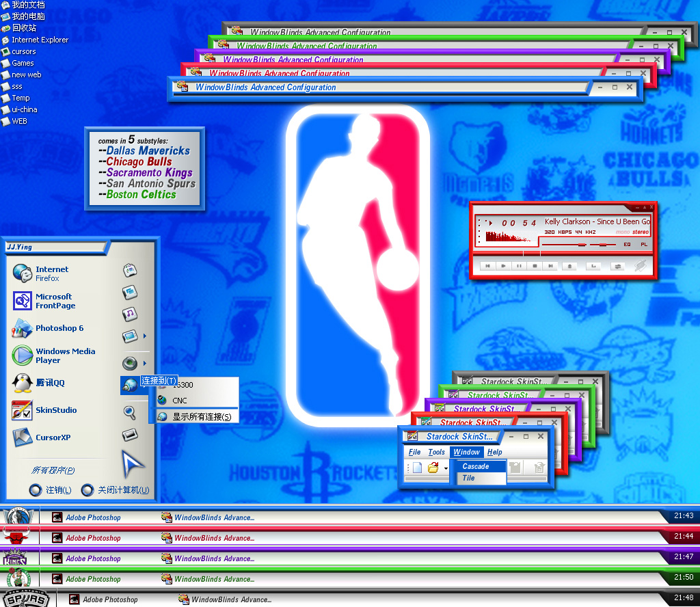
Task: Click the magnifier search icon in start menu
Action: 129,412
